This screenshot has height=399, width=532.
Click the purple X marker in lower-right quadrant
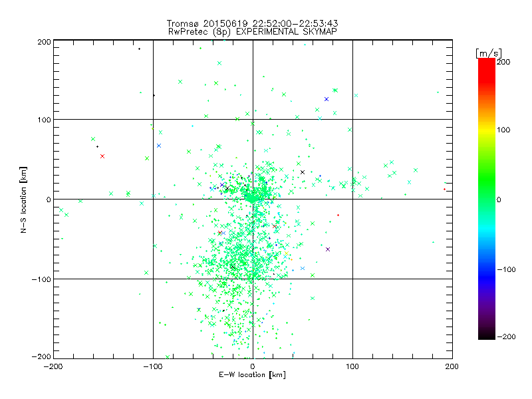[328, 249]
